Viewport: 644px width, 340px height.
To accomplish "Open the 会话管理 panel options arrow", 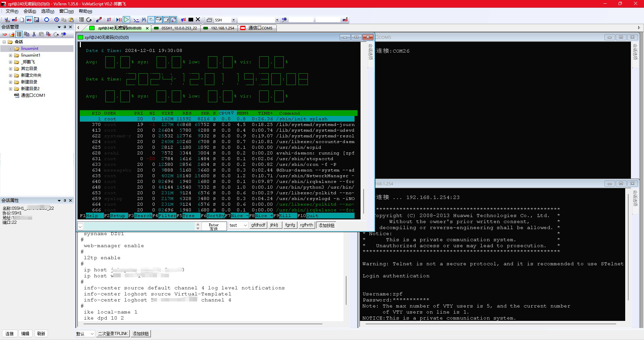I will click(x=59, y=27).
